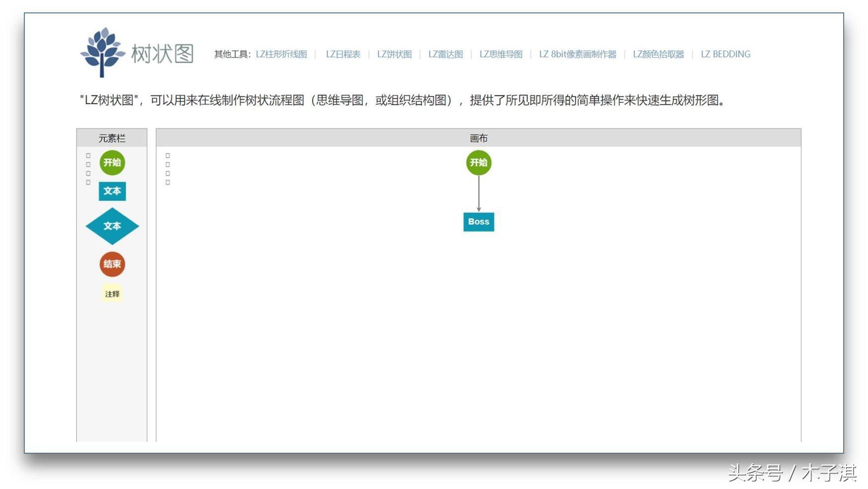Click the Boss node on the canvas
The width and height of the screenshot is (868, 489).
click(479, 222)
